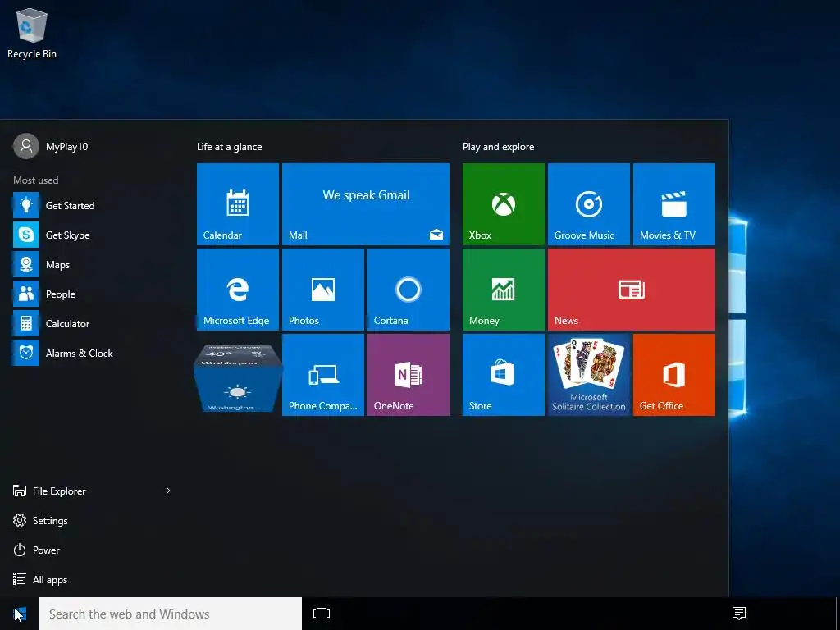The width and height of the screenshot is (840, 630).
Task: Open Alarms & Clock app
Action: click(91, 353)
